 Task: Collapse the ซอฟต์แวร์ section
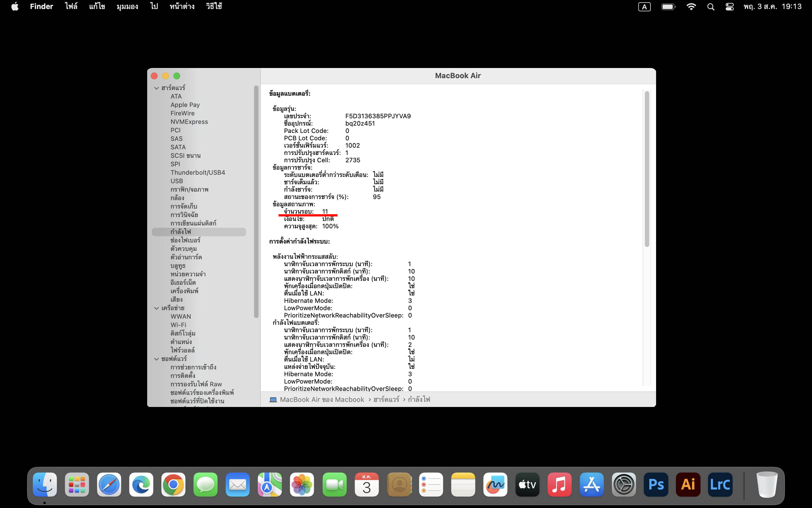coord(156,359)
